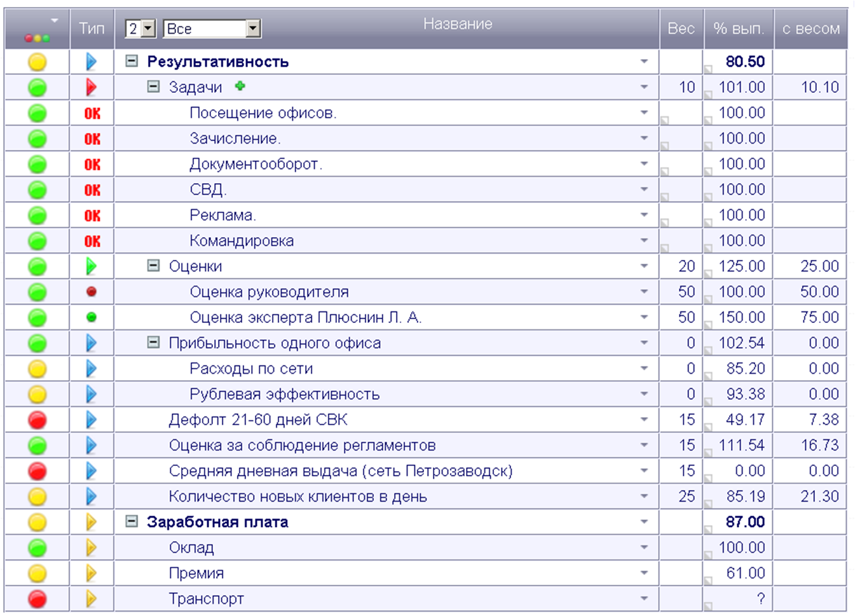Collapse the Задачи subgroup

153,86
